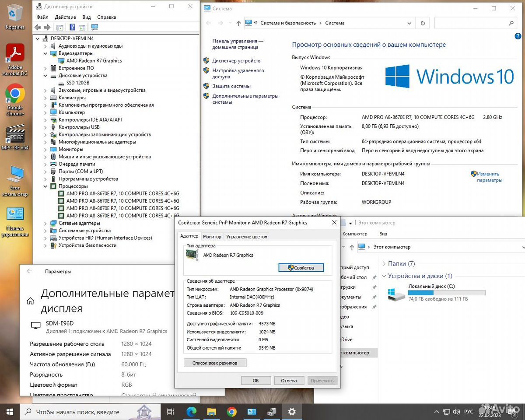
Task: Show hidden tray icons chevron
Action: click(436, 412)
